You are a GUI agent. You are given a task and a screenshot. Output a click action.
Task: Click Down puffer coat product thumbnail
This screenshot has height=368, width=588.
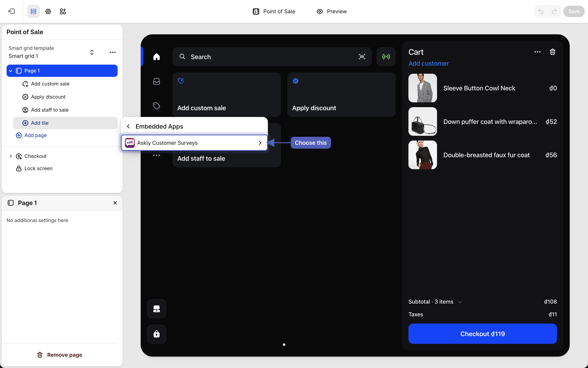click(423, 121)
